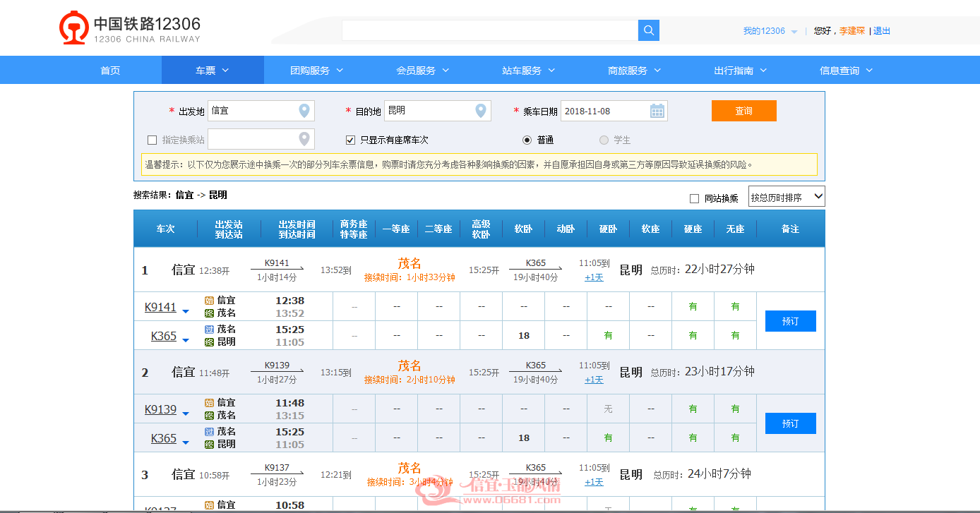Click 接续时间: 1小时33分钟 transfer text
The height and width of the screenshot is (513, 980).
pyautogui.click(x=410, y=278)
